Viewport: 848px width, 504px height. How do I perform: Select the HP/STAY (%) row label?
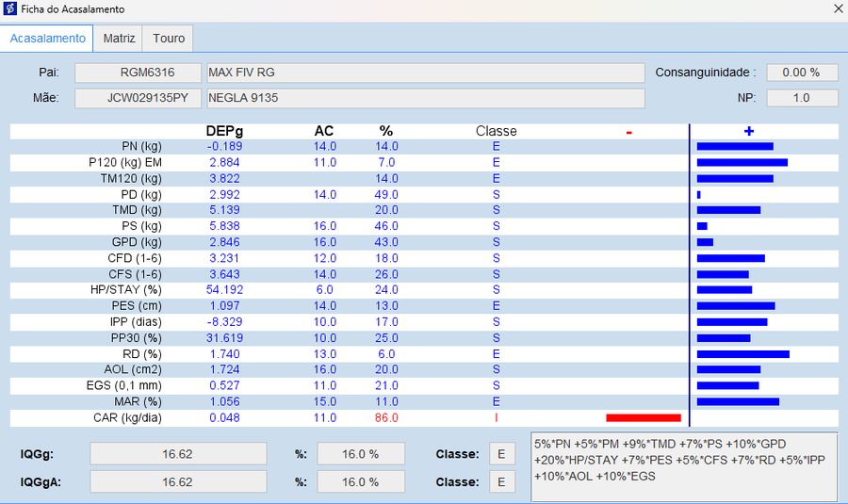(126, 290)
